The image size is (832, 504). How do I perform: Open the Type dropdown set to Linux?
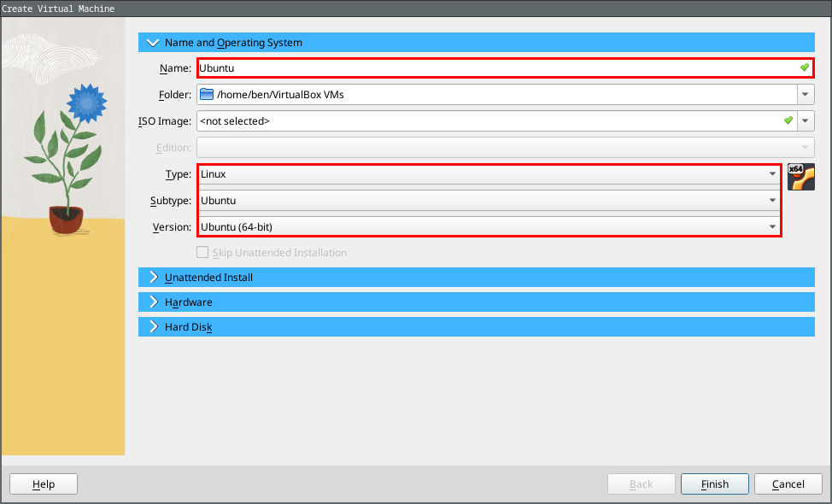coord(489,174)
